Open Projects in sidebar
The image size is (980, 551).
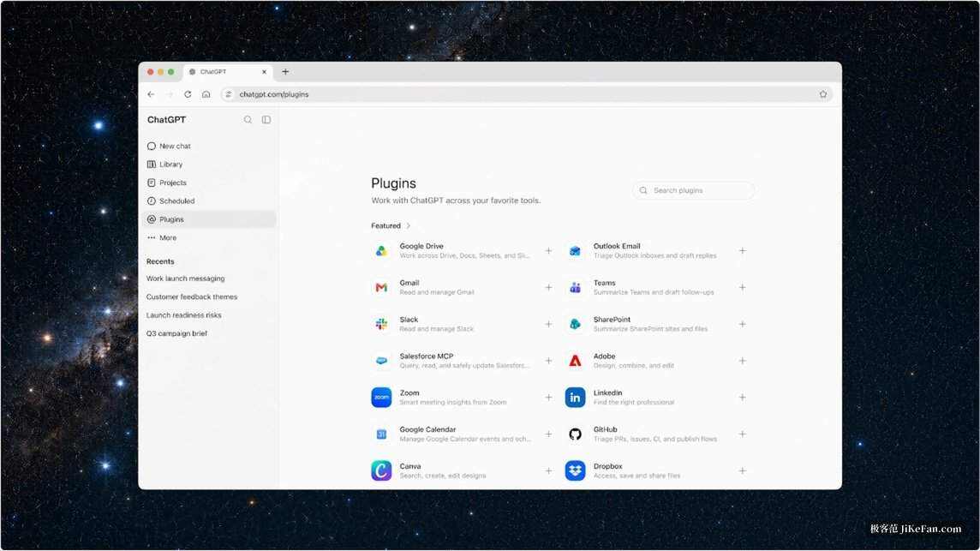tap(210, 183)
